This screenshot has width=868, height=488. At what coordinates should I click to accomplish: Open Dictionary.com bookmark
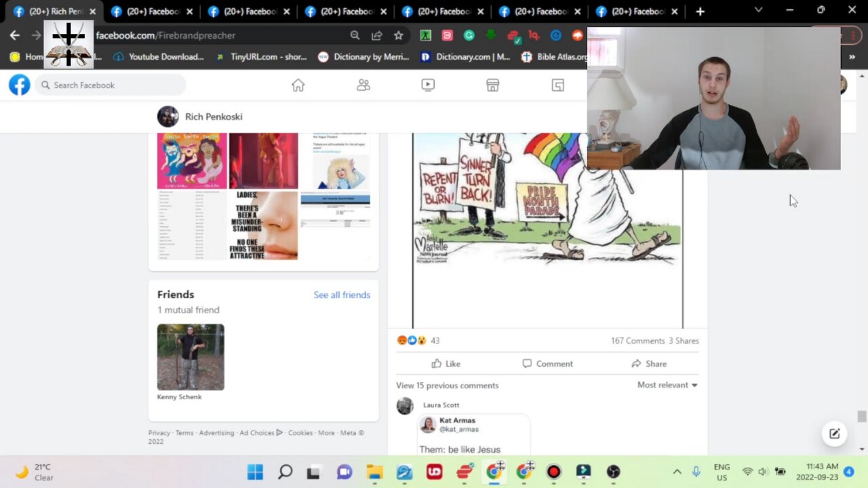pyautogui.click(x=465, y=57)
